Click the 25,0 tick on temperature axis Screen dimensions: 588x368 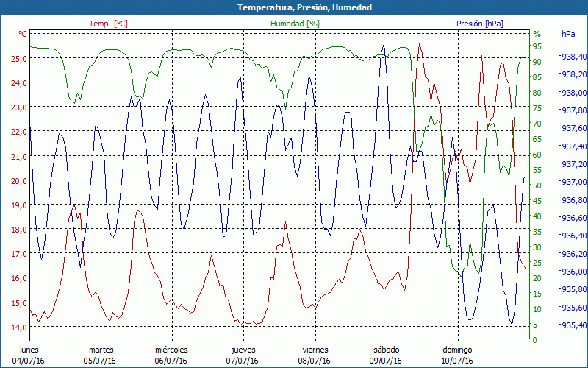point(18,58)
